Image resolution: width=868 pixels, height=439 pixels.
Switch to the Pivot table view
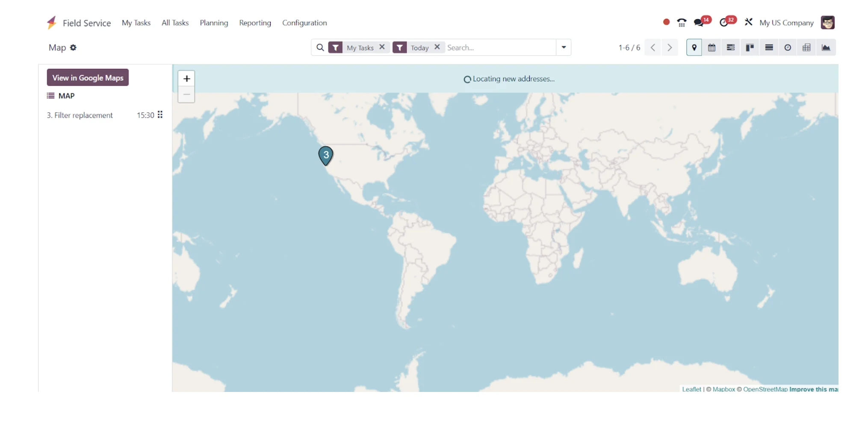coord(806,47)
